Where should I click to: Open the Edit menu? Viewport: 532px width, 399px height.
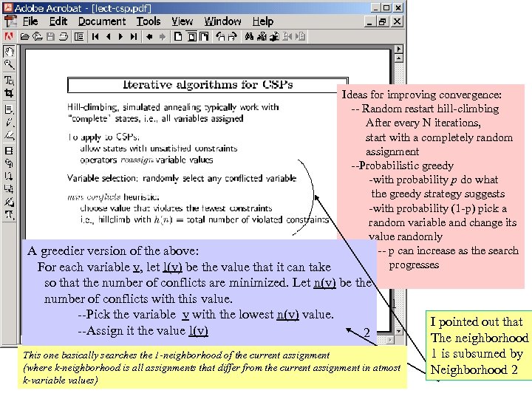pyautogui.click(x=58, y=21)
